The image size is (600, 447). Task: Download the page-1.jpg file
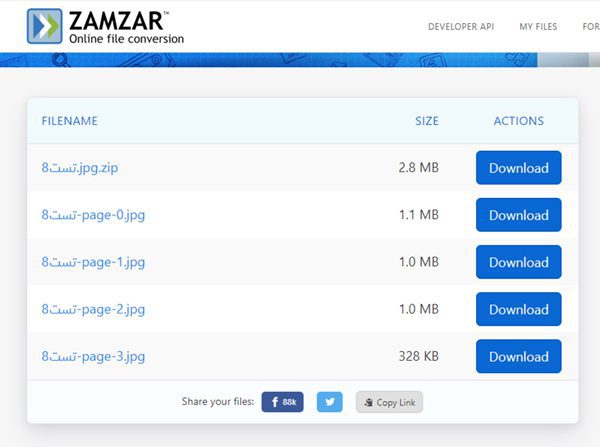[x=518, y=262]
